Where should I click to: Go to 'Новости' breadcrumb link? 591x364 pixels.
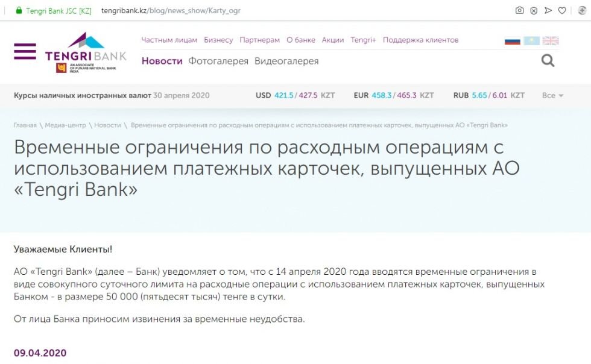(x=107, y=125)
